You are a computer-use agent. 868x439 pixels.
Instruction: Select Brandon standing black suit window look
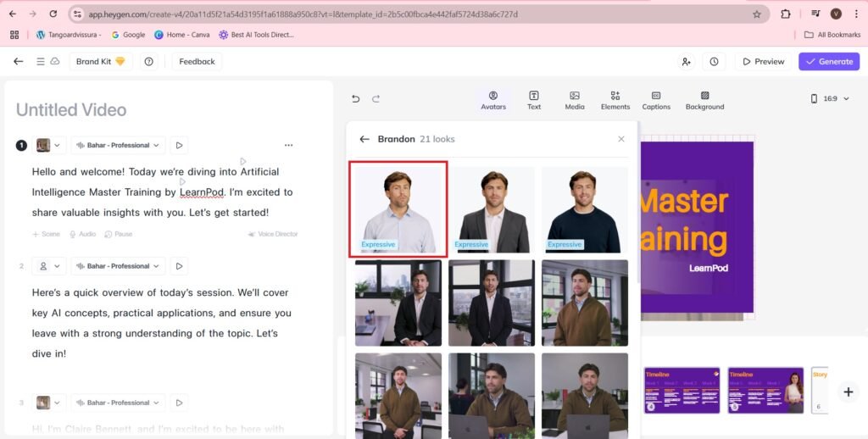tap(492, 303)
